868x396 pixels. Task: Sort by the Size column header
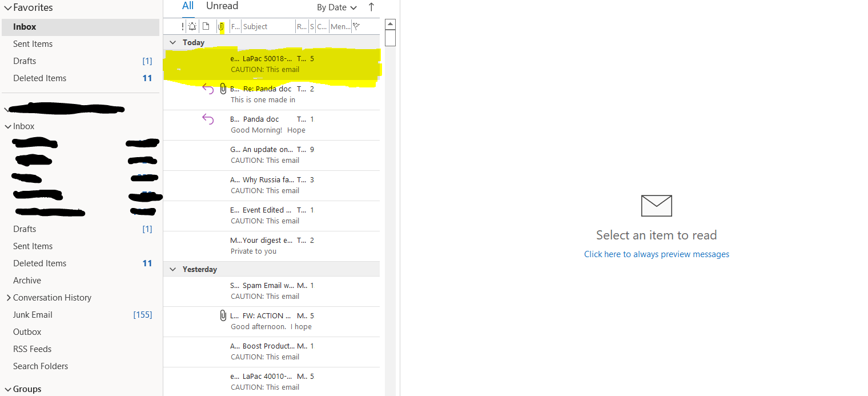[x=312, y=26]
